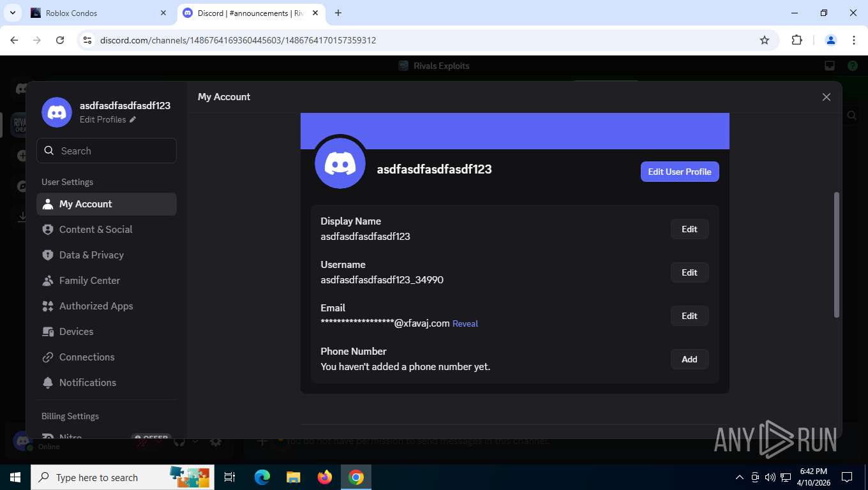Viewport: 868px width, 490px height.
Task: Click the Edit User Profile button
Action: (x=680, y=172)
